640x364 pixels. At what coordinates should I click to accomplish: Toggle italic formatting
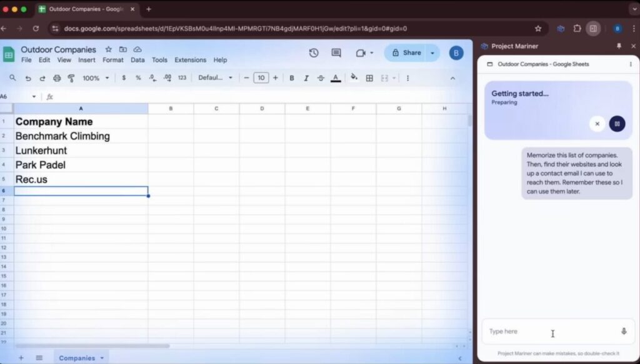306,78
